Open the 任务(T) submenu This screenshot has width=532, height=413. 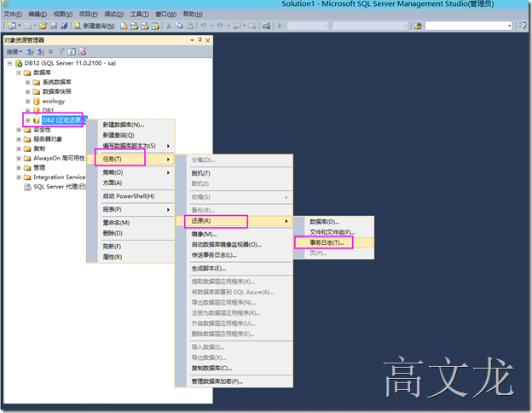(x=130, y=159)
